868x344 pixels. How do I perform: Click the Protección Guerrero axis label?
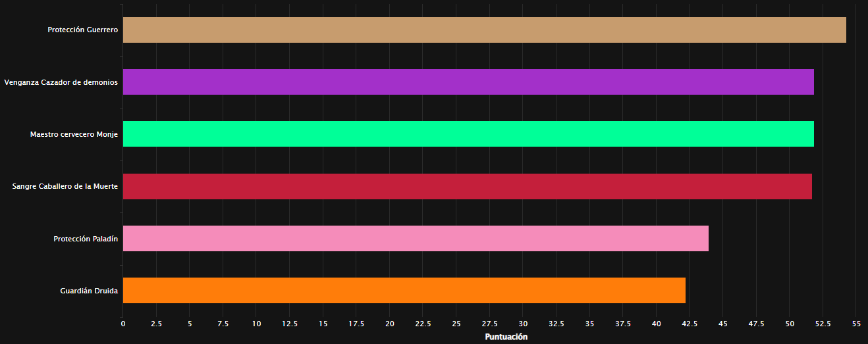82,30
